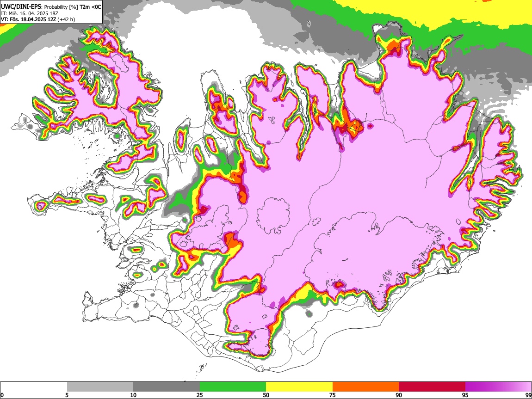
Task: Click the legend value '5'
Action: (67, 395)
